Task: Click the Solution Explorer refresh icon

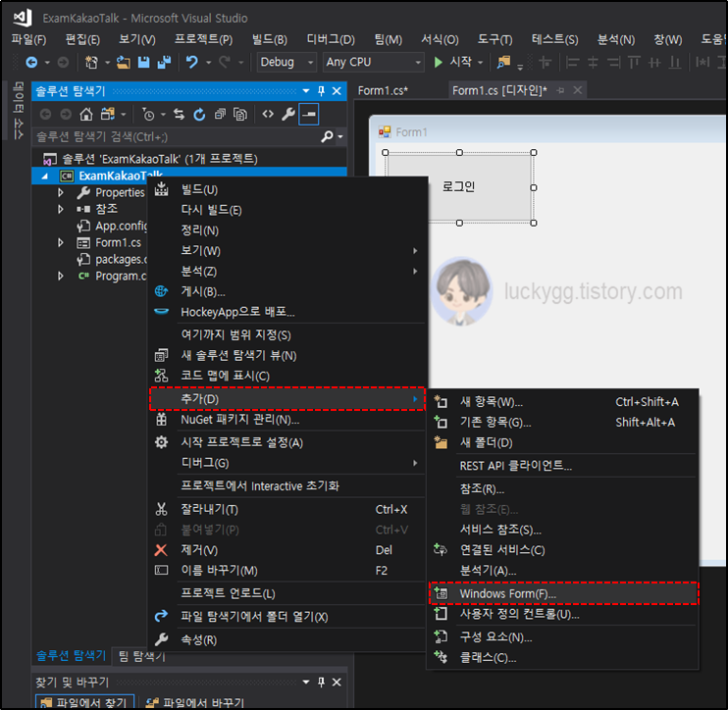Action: click(x=199, y=114)
